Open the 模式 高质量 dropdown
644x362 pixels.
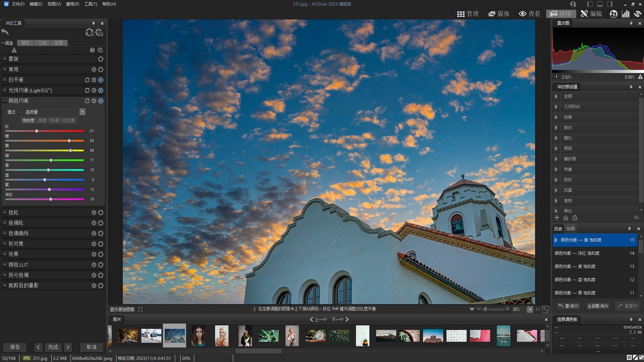coord(82,112)
